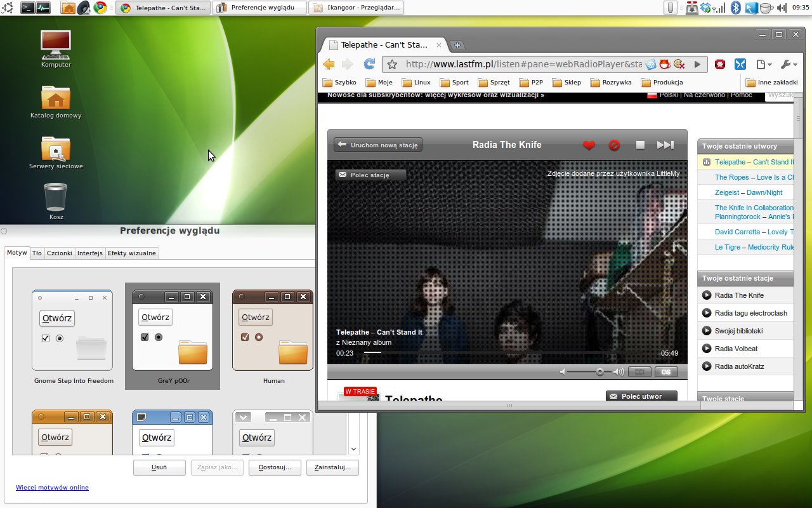Skip to the next track in the player
Viewport: 812px width, 508px height.
[x=665, y=145]
